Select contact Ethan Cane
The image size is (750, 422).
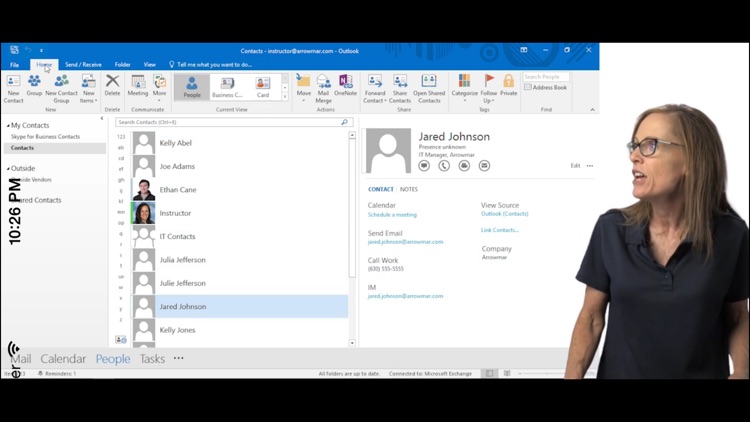click(x=239, y=190)
